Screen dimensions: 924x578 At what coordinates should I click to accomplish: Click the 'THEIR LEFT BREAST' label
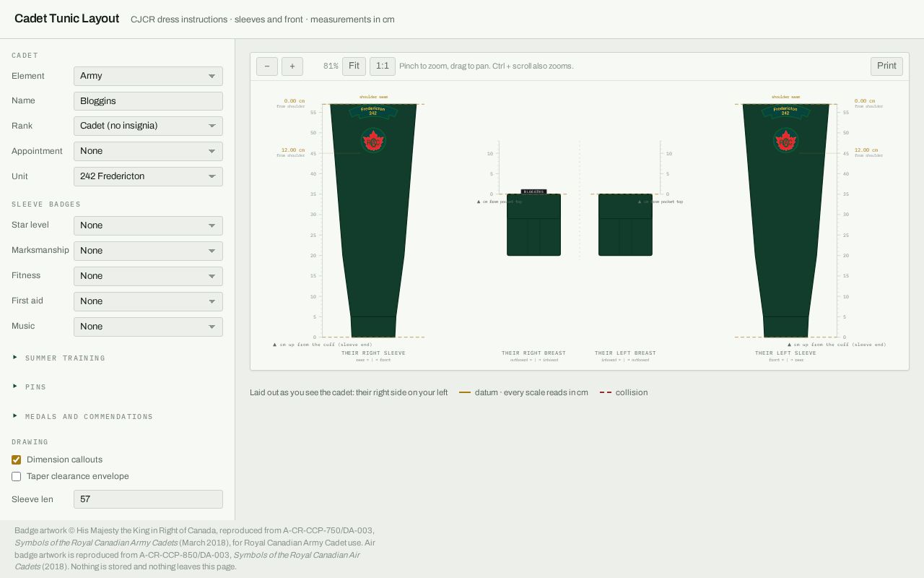pyautogui.click(x=625, y=353)
